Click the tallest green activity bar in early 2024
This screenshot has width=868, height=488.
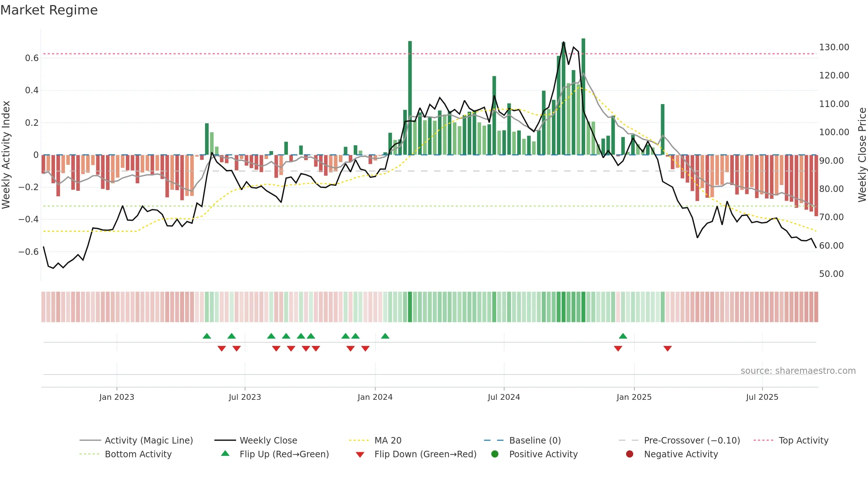410,98
